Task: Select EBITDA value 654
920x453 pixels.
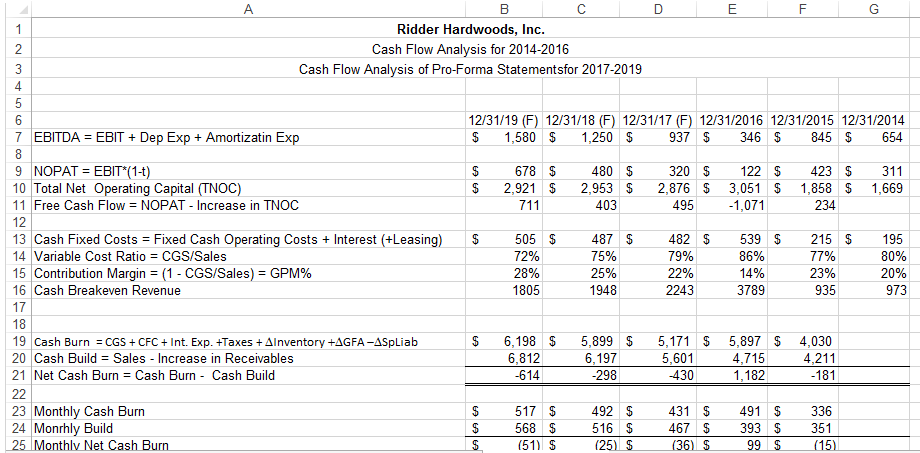Action: tap(873, 138)
